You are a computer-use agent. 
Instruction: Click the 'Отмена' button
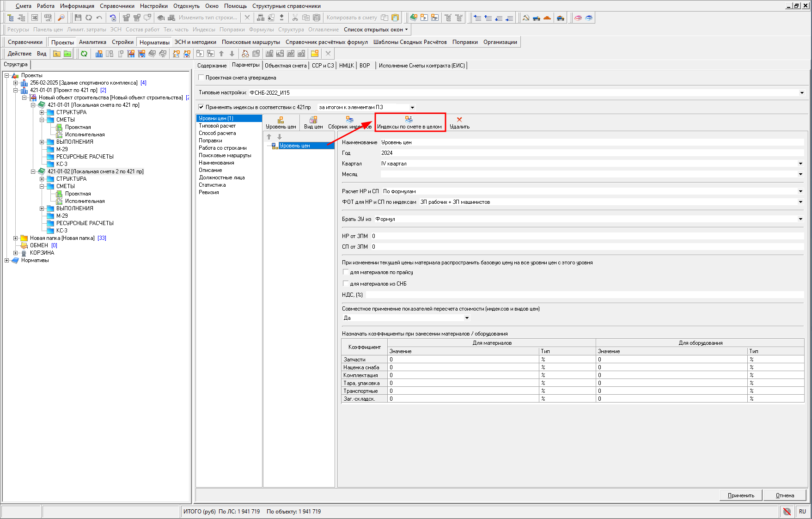(x=785, y=495)
